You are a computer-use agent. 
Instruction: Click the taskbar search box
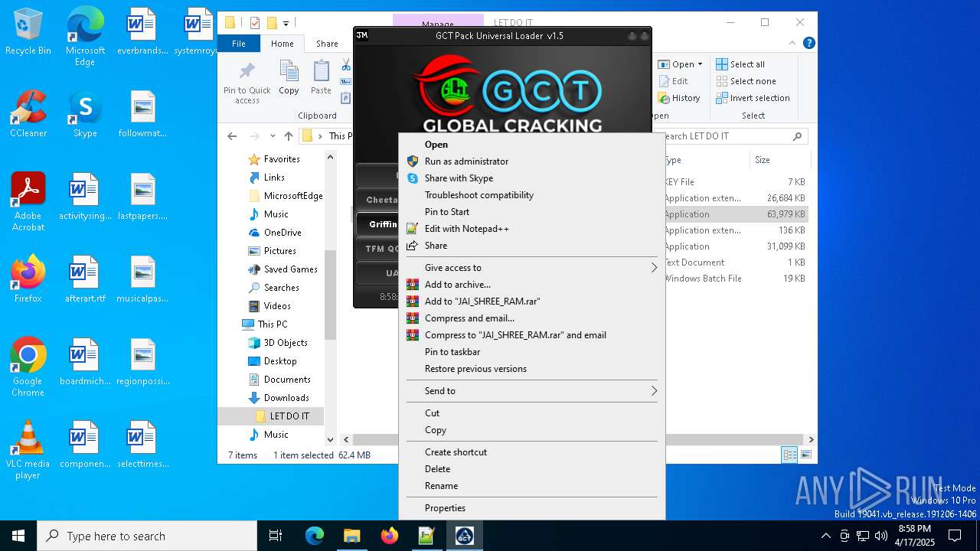[147, 536]
